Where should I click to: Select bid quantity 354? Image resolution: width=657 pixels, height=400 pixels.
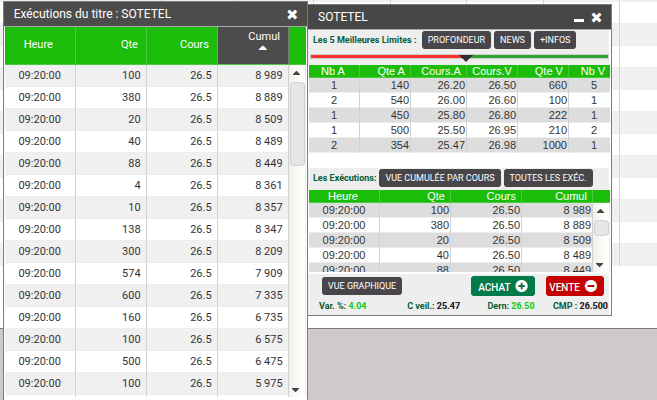(399, 145)
